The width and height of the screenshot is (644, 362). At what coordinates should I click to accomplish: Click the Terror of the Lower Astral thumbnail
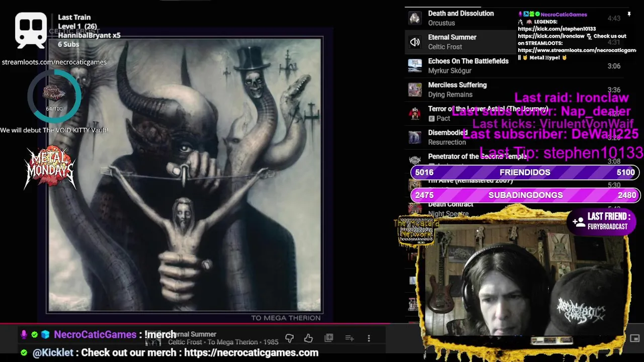[x=415, y=114]
